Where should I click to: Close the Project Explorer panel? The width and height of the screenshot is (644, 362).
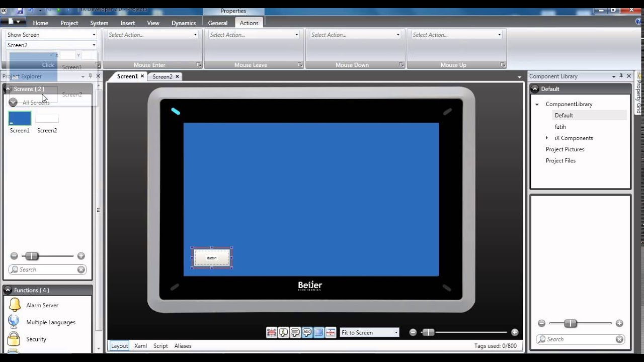(99, 76)
